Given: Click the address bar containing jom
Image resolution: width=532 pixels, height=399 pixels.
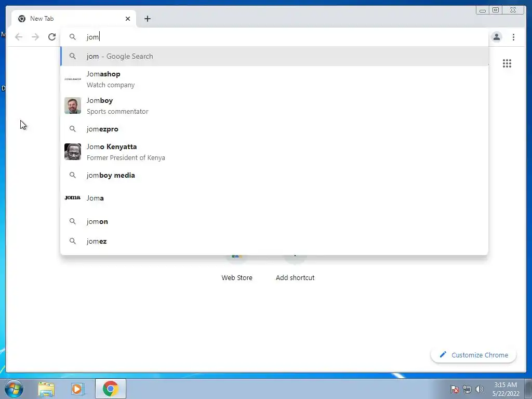Looking at the screenshot, I should click(x=274, y=37).
